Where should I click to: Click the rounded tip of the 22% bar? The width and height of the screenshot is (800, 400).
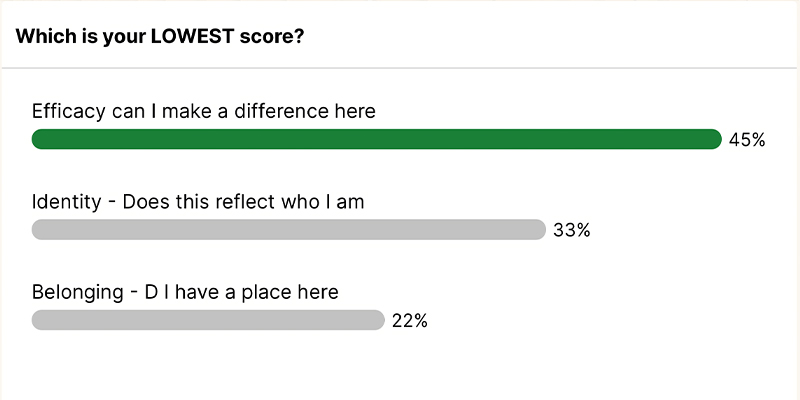pos(377,320)
